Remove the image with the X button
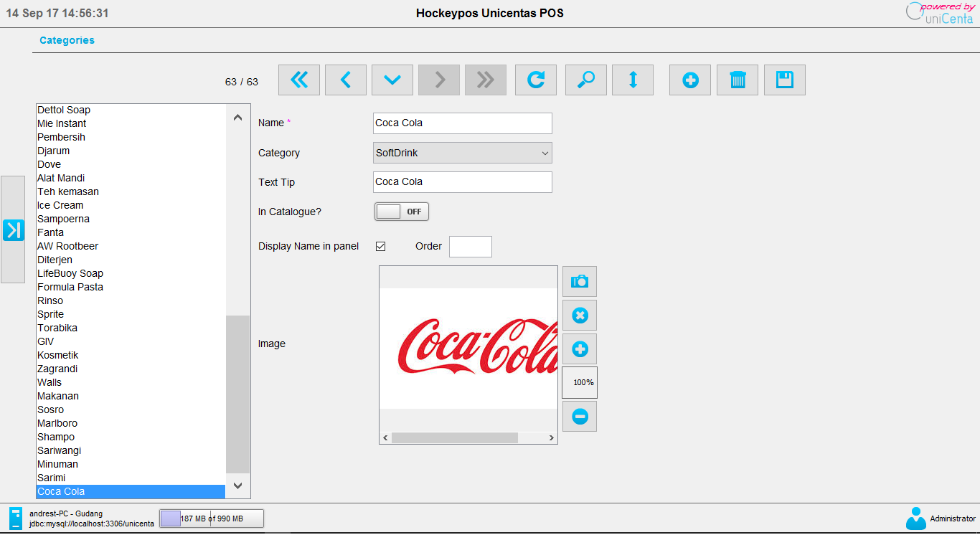The image size is (980, 535). coord(580,315)
